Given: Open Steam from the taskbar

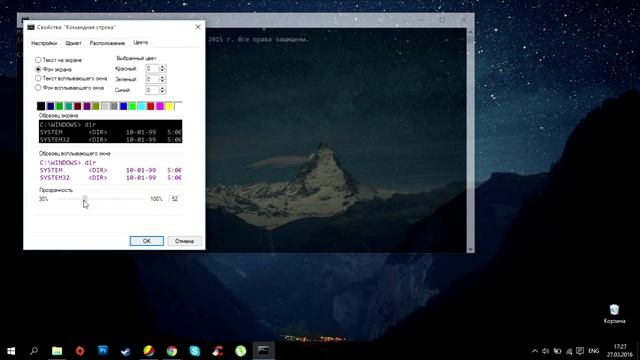Looking at the screenshot, I should click(126, 351).
